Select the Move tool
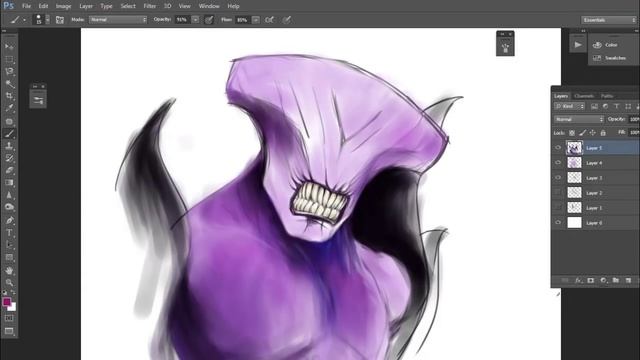This screenshot has height=360, width=640. (9, 47)
